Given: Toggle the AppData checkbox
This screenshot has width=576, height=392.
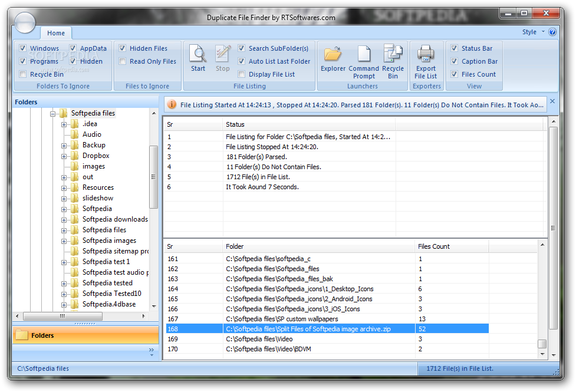Looking at the screenshot, I should (x=73, y=48).
